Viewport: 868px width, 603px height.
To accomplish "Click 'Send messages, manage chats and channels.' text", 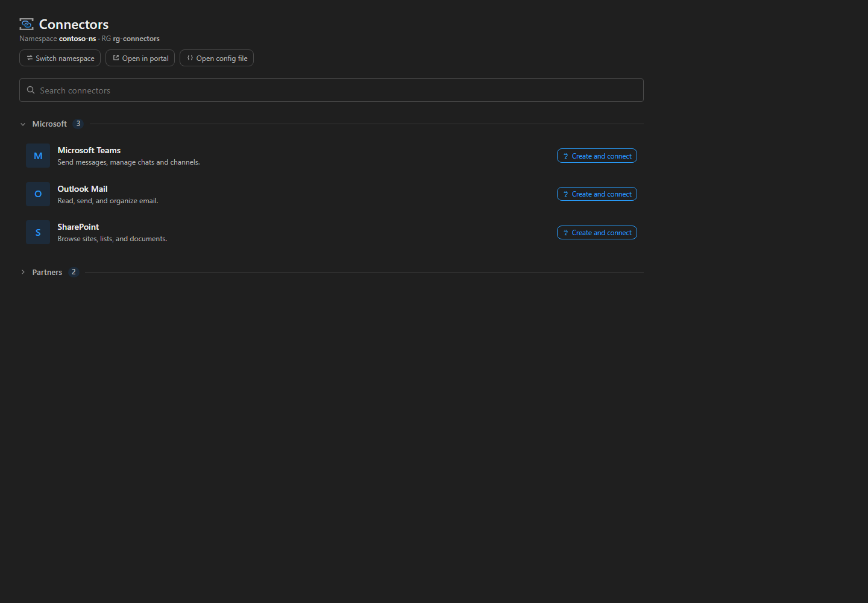I will 128,162.
